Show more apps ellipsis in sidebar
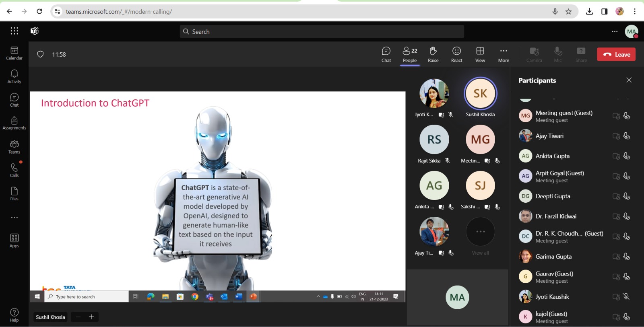644x327 pixels. point(14,218)
